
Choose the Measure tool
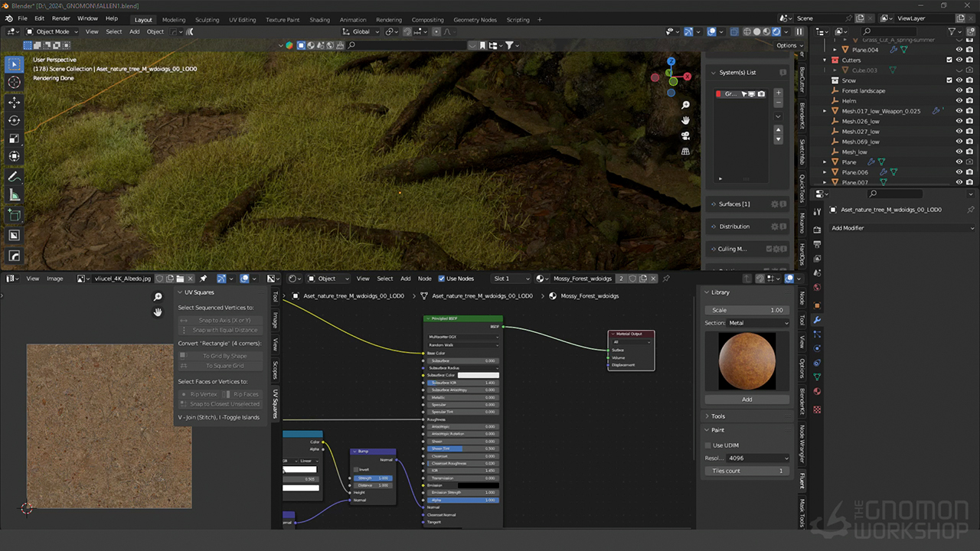(15, 195)
